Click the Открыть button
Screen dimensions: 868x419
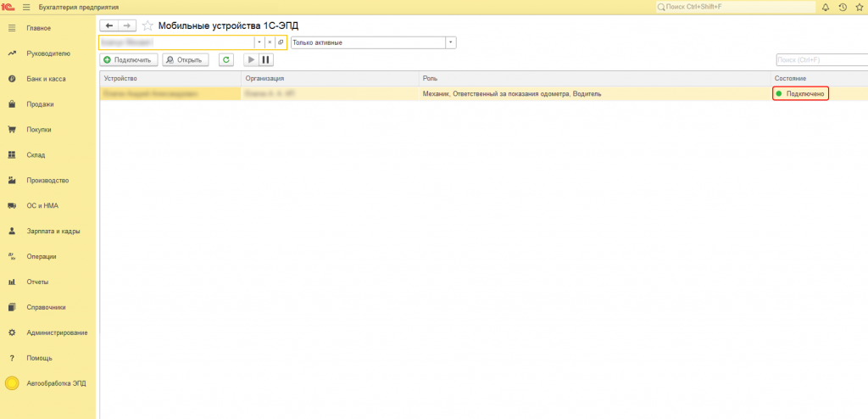(x=186, y=60)
